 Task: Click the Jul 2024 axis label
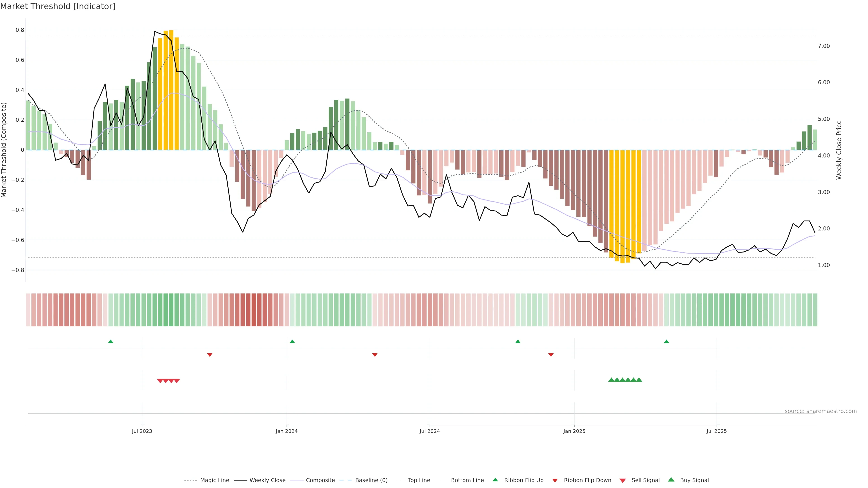coord(429,431)
